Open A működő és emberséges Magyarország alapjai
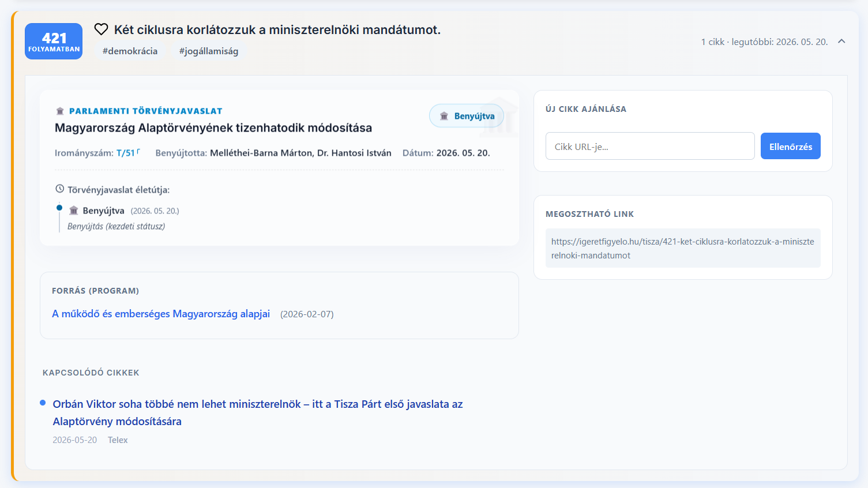Image resolution: width=868 pixels, height=488 pixels. (x=161, y=314)
